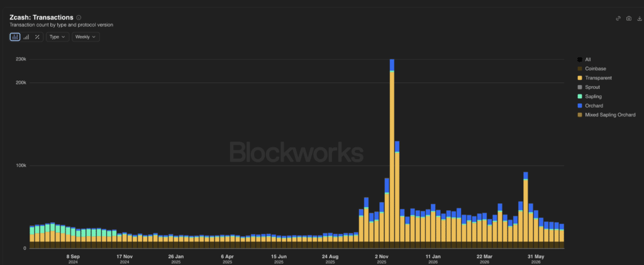
Task: Open the Weekly interval dropdown
Action: tap(86, 37)
